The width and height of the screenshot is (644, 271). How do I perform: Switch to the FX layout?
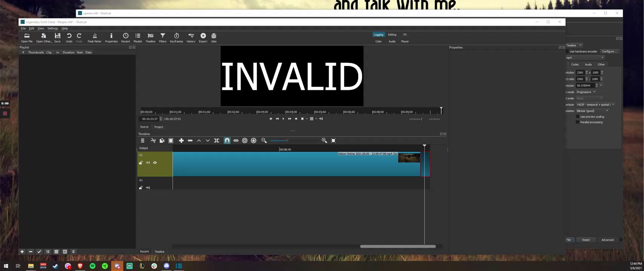click(x=405, y=35)
